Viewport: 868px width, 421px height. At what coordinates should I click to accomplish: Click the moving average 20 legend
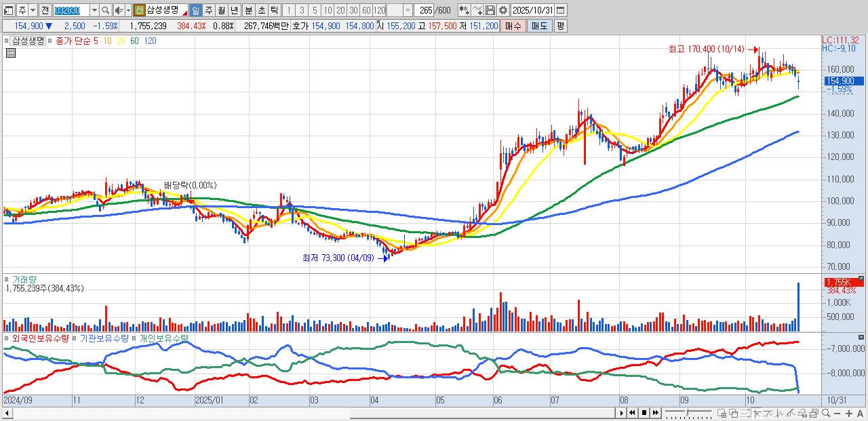click(x=120, y=41)
